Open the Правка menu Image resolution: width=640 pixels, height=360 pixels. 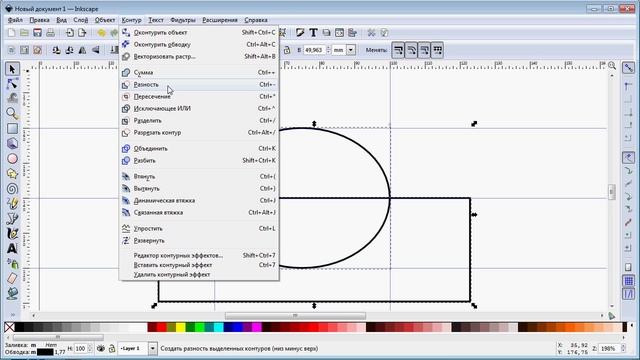[40, 20]
